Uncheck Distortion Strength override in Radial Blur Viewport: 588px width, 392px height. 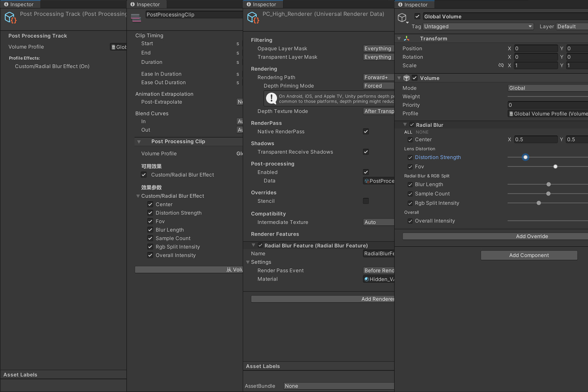[410, 157]
